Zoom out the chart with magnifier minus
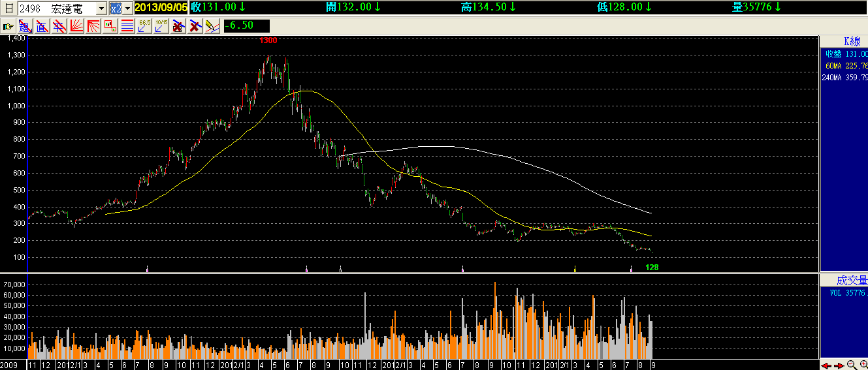Viewport: 868px width, 370px height. (852, 365)
